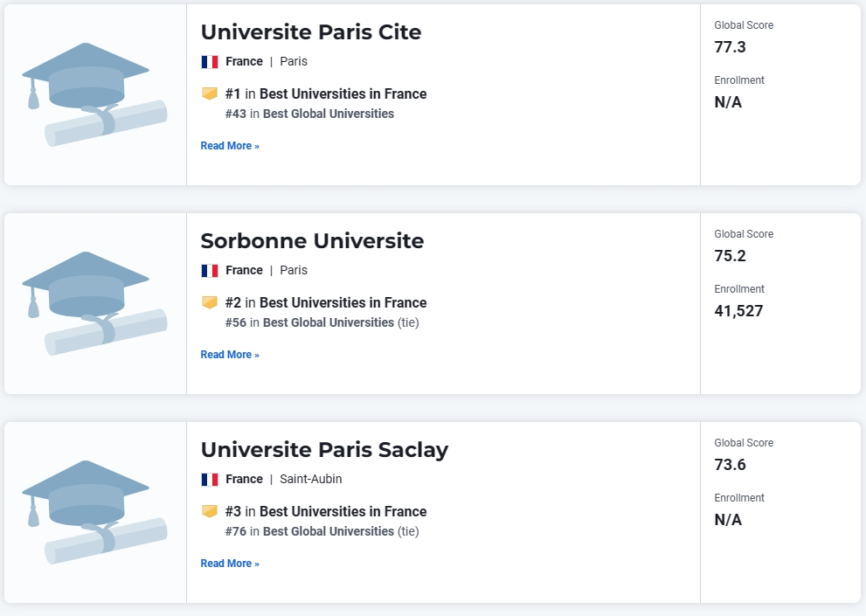Click the France flag under Universite Paris Cite
866x616 pixels.
pyautogui.click(x=210, y=62)
